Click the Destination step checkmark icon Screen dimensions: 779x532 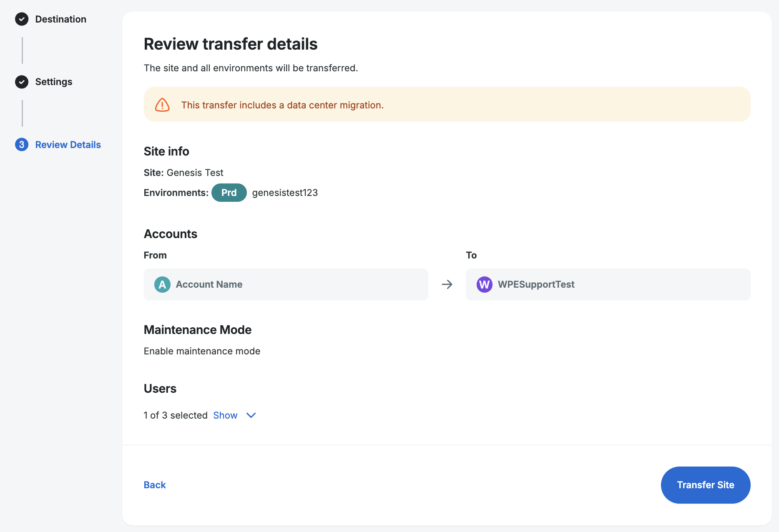[22, 19]
